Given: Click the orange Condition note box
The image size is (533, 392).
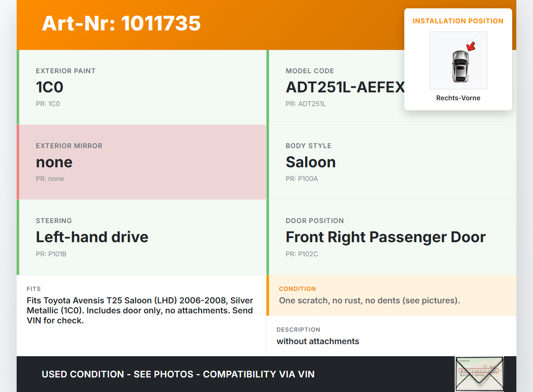Looking at the screenshot, I should pyautogui.click(x=391, y=295).
